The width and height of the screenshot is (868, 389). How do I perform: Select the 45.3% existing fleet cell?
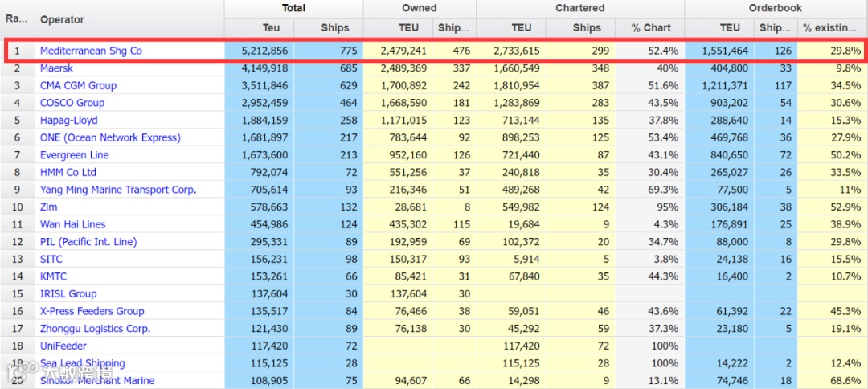pos(845,311)
